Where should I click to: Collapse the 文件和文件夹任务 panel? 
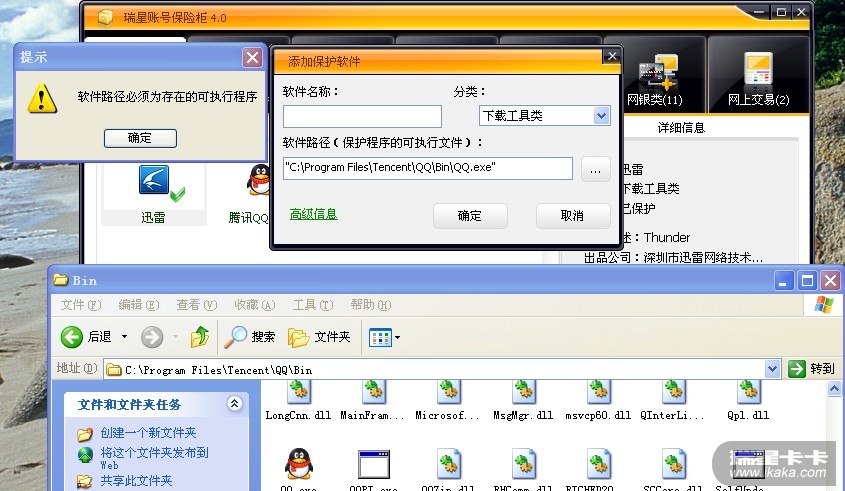coord(234,404)
